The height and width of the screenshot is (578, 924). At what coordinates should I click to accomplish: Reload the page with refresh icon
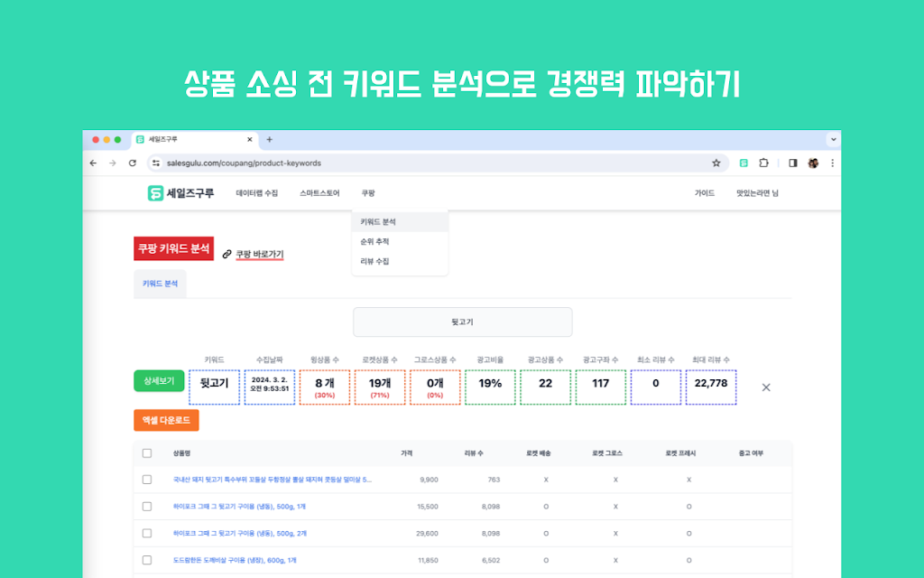pyautogui.click(x=133, y=163)
